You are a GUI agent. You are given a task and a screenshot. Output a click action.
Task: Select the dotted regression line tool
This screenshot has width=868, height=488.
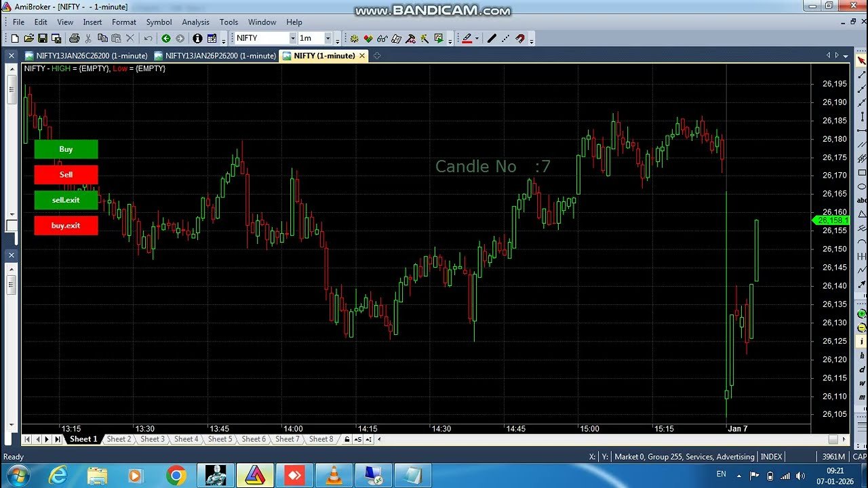[x=506, y=38]
